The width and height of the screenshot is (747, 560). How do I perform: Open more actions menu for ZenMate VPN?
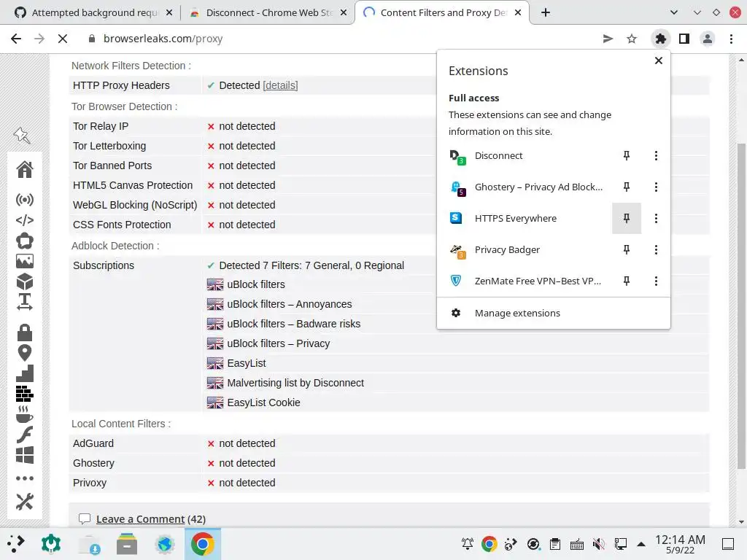[656, 281]
